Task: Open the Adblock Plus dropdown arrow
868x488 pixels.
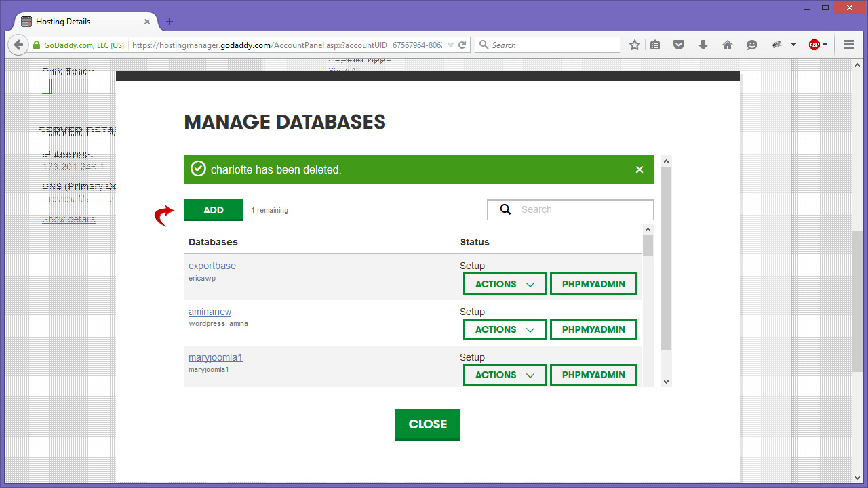Action: point(825,45)
